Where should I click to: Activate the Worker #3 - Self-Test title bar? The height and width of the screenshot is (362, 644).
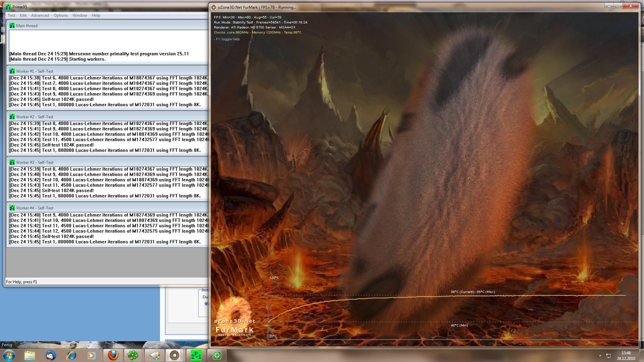107,163
